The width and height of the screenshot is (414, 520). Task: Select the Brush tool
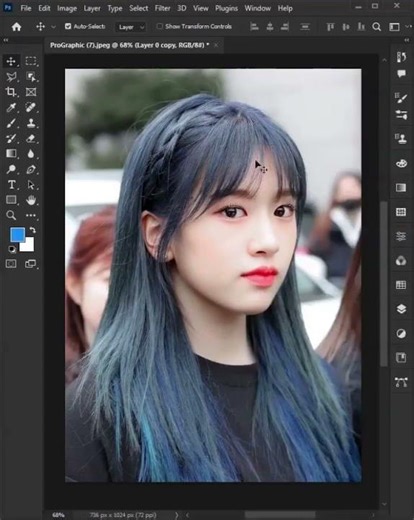click(11, 123)
